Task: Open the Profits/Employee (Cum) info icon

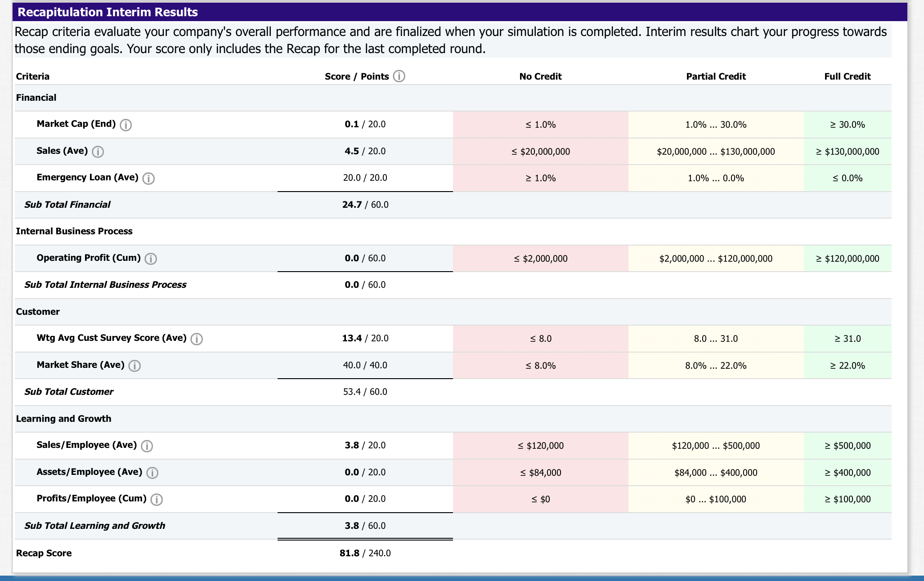Action: [x=156, y=500]
